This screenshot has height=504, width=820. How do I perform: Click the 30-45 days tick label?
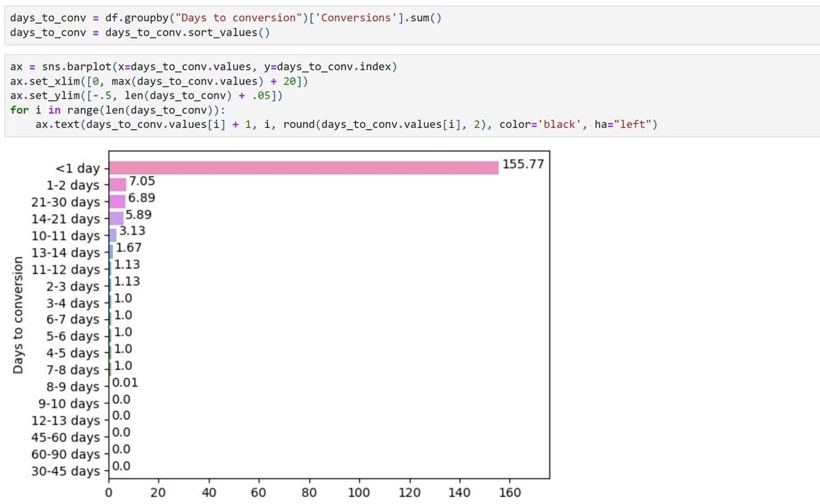click(x=77, y=470)
